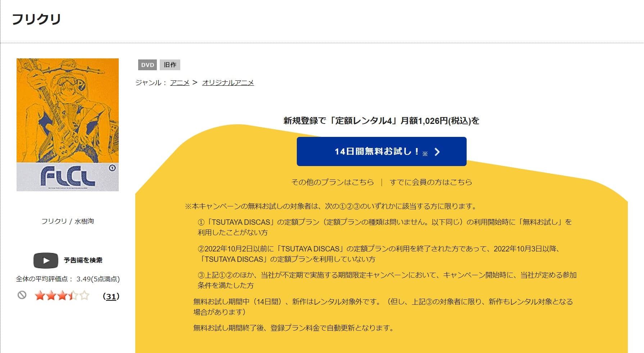
Task: Click the empty fifth star icon
Action: pyautogui.click(x=84, y=296)
